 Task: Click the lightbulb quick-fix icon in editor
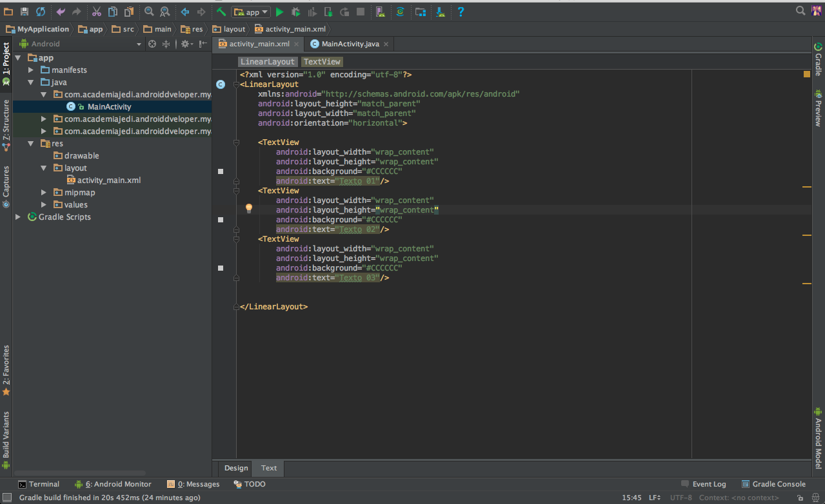(x=249, y=209)
